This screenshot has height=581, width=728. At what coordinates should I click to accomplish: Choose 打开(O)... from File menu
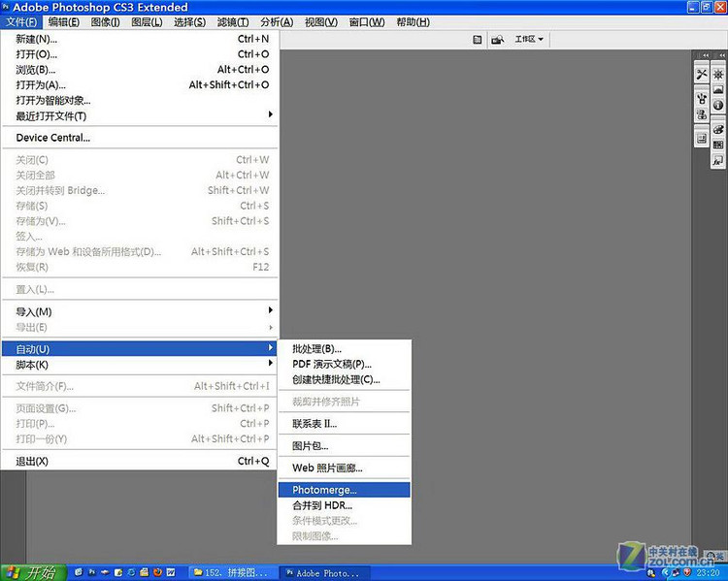(140, 54)
